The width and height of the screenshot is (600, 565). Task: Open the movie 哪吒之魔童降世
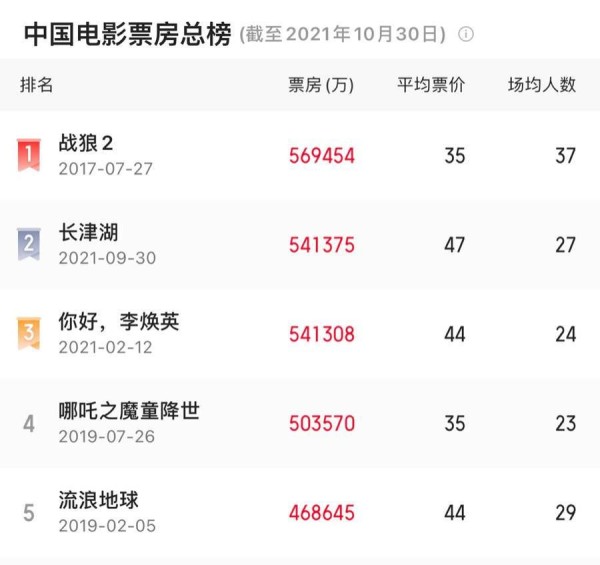pyautogui.click(x=129, y=411)
